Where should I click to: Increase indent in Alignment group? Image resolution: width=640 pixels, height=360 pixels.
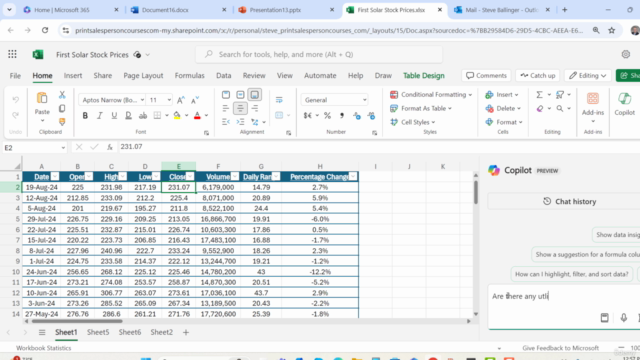point(240,122)
